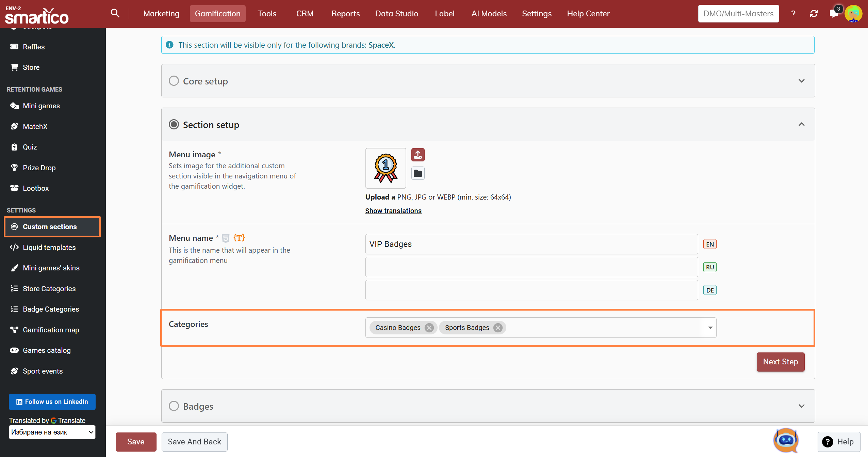Screen dimensions: 868x457
Task: Click the refresh sync icon
Action: click(x=814, y=14)
